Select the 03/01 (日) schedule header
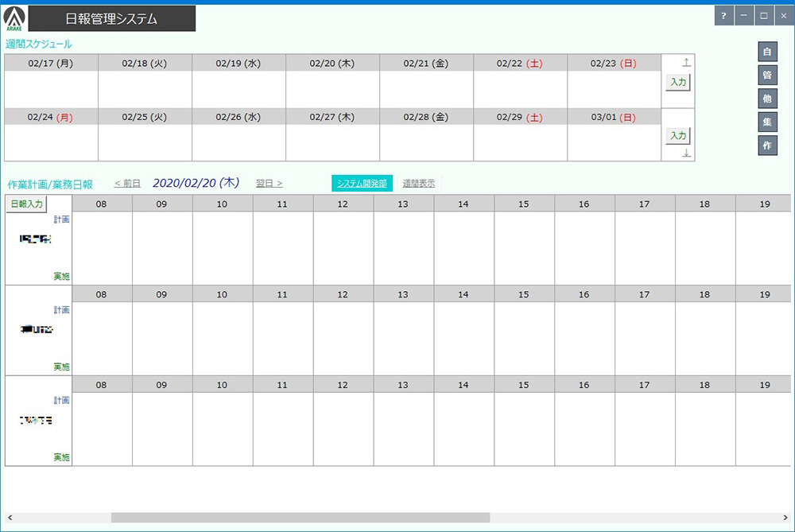 click(614, 117)
